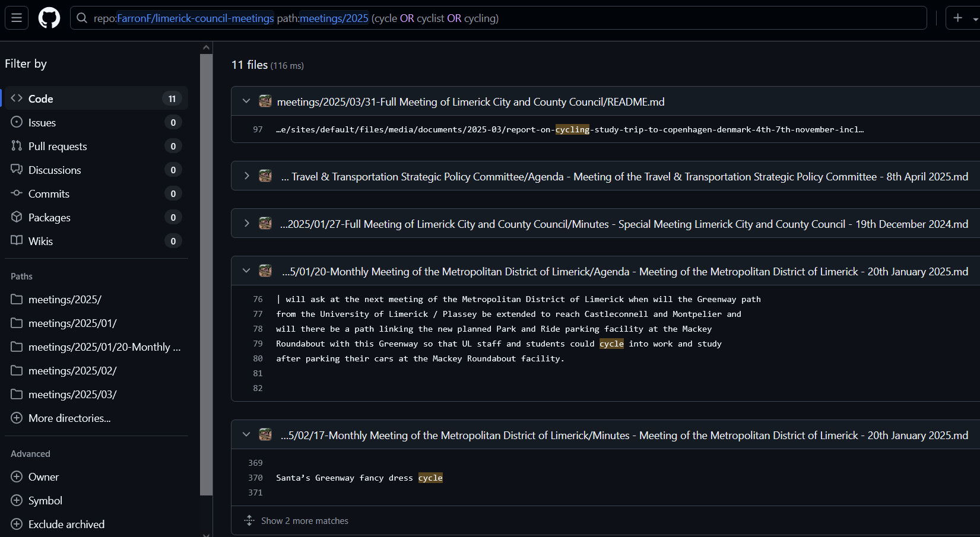Screen dimensions: 980x537
Task: Show 2 more matches
Action: coord(305,521)
